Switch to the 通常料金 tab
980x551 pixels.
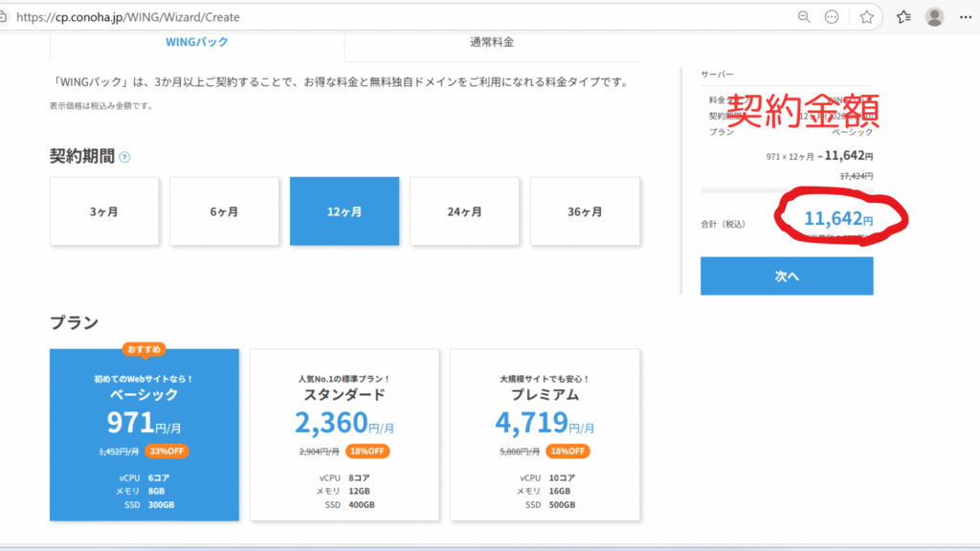tap(492, 42)
